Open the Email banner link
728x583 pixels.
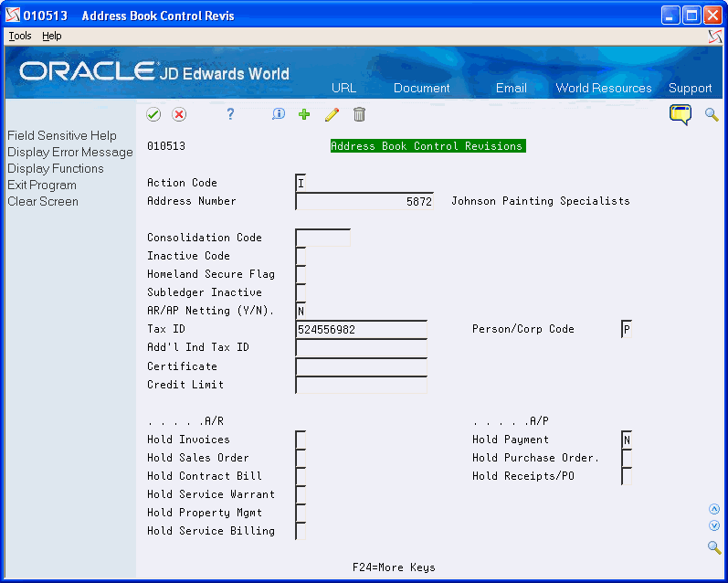click(x=511, y=89)
